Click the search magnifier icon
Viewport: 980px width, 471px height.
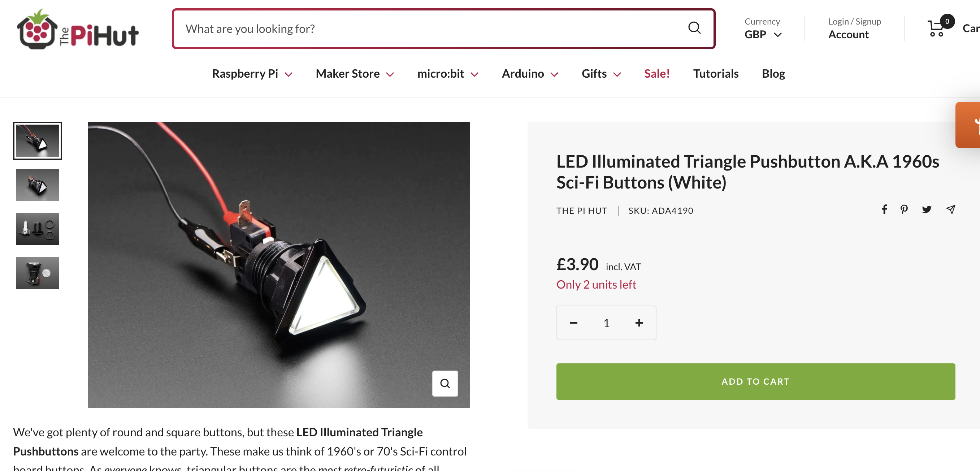(694, 28)
